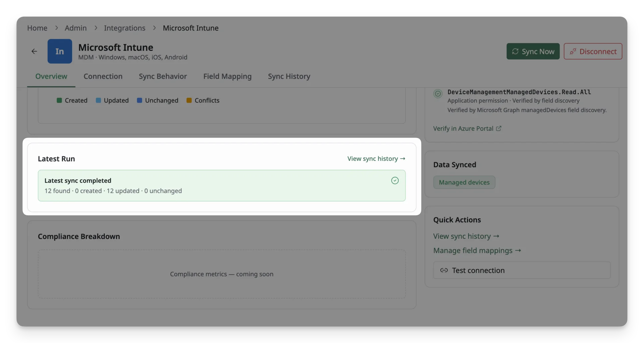Image resolution: width=644 pixels, height=343 pixels.
Task: Click "Application permission · Verified by field discovery" text
Action: (x=513, y=101)
